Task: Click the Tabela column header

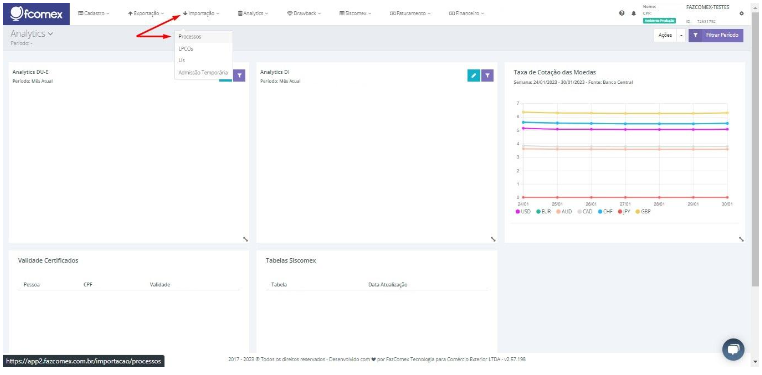Action: pyautogui.click(x=279, y=285)
